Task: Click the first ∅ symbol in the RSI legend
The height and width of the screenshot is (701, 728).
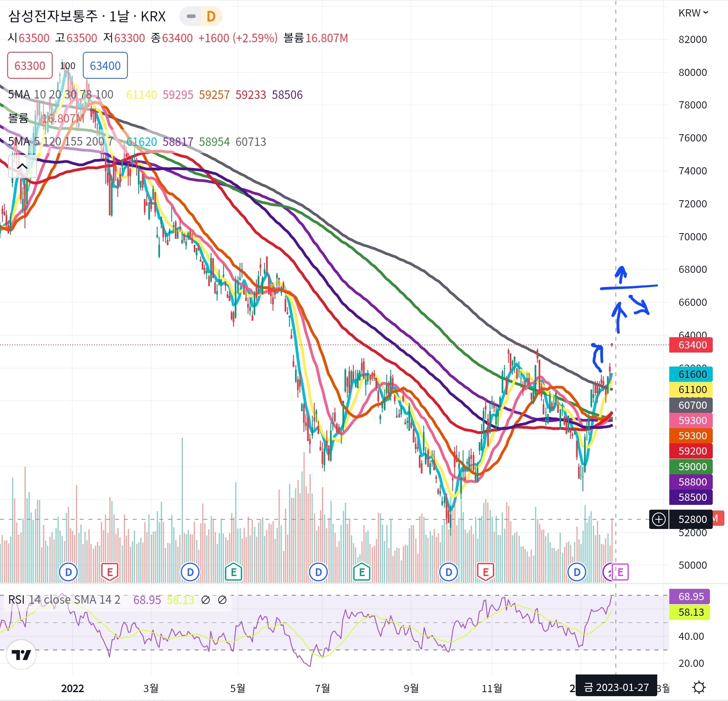Action: tap(205, 600)
